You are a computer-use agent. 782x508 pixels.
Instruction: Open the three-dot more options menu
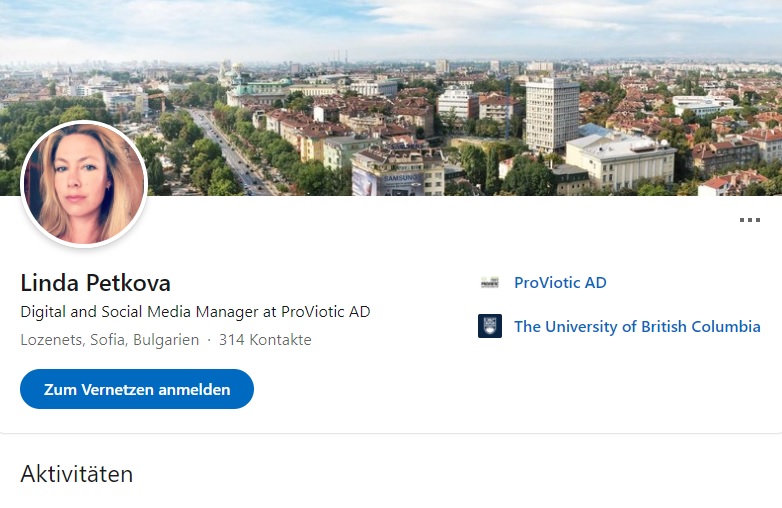(749, 221)
